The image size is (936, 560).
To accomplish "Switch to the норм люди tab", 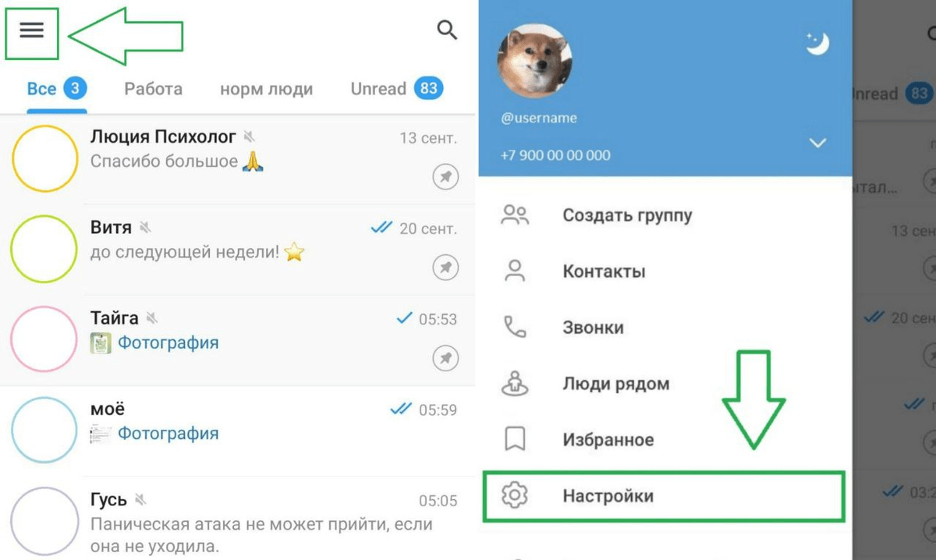I will [x=267, y=89].
